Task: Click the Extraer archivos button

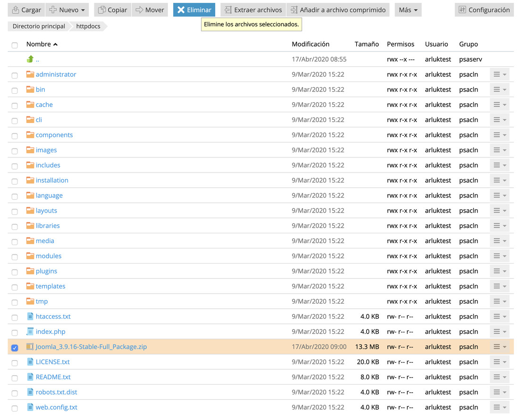Action: point(253,10)
